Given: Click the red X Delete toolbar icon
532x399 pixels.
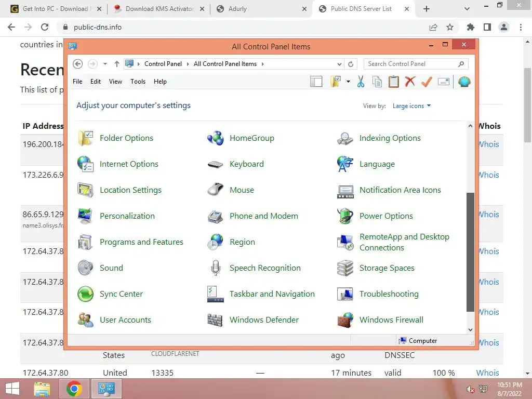Looking at the screenshot, I should pos(410,82).
